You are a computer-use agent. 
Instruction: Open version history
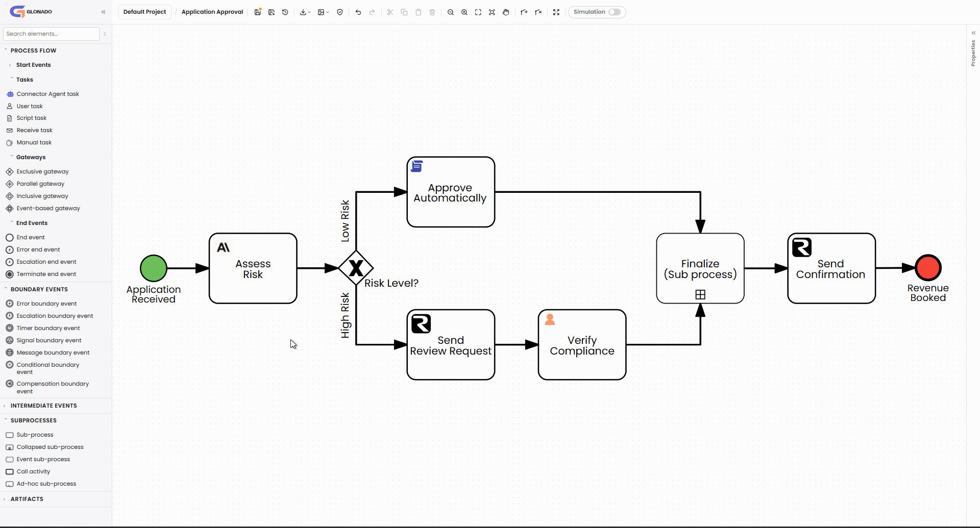(285, 12)
